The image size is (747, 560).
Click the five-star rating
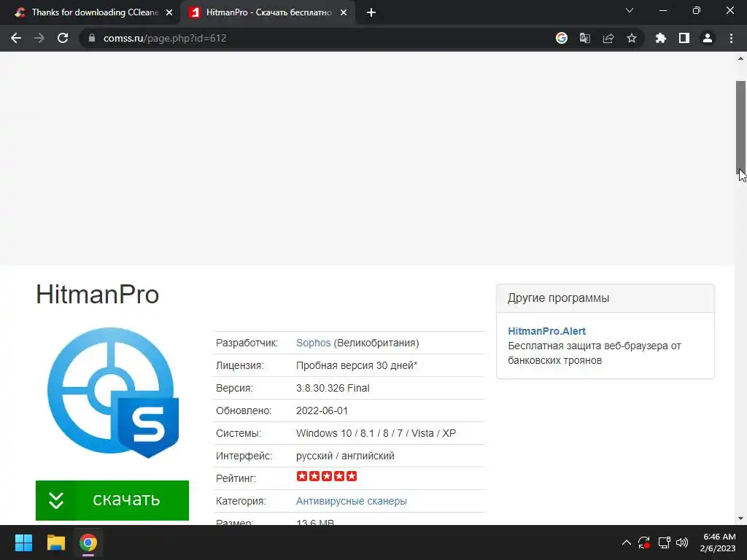click(326, 476)
